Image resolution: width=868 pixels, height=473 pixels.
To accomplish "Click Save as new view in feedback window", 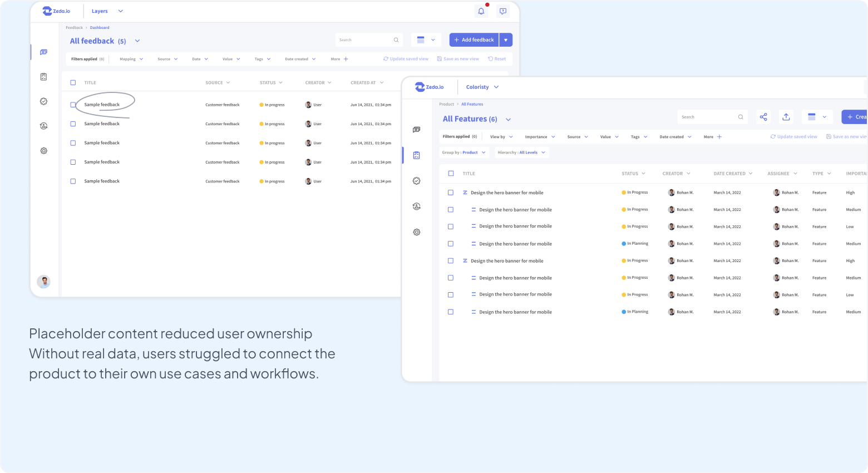I will (x=458, y=59).
